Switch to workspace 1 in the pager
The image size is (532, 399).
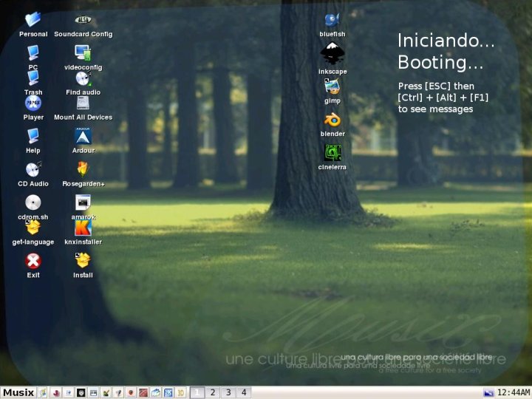click(x=197, y=392)
